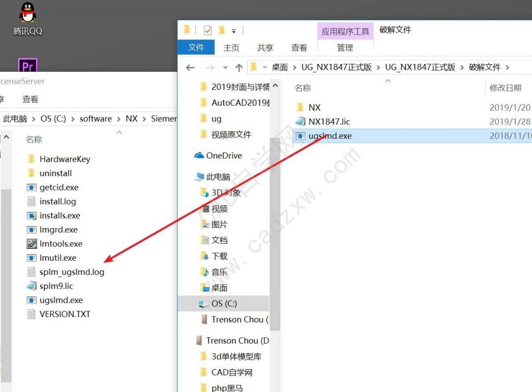
Task: Switch to the 共享 ribbon tab
Action: click(x=265, y=48)
